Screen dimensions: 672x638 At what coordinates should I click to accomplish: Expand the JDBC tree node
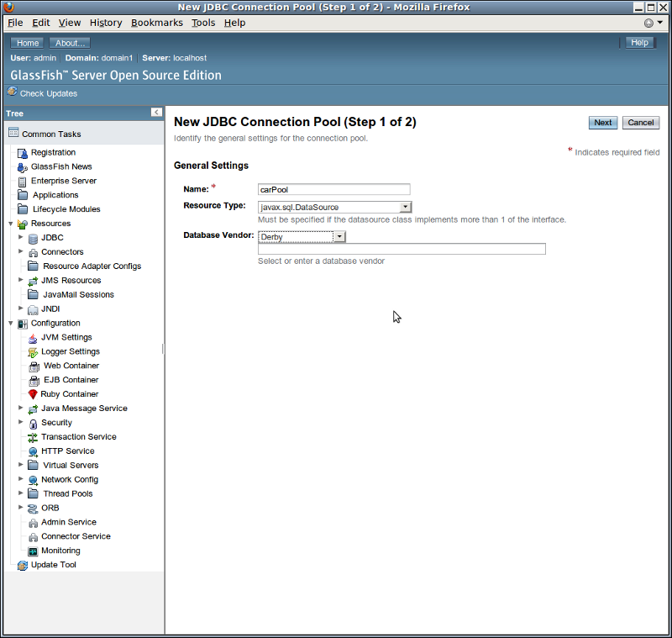[20, 237]
